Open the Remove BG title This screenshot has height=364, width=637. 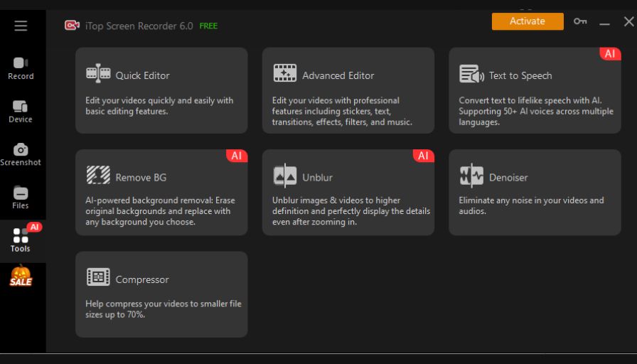point(141,178)
